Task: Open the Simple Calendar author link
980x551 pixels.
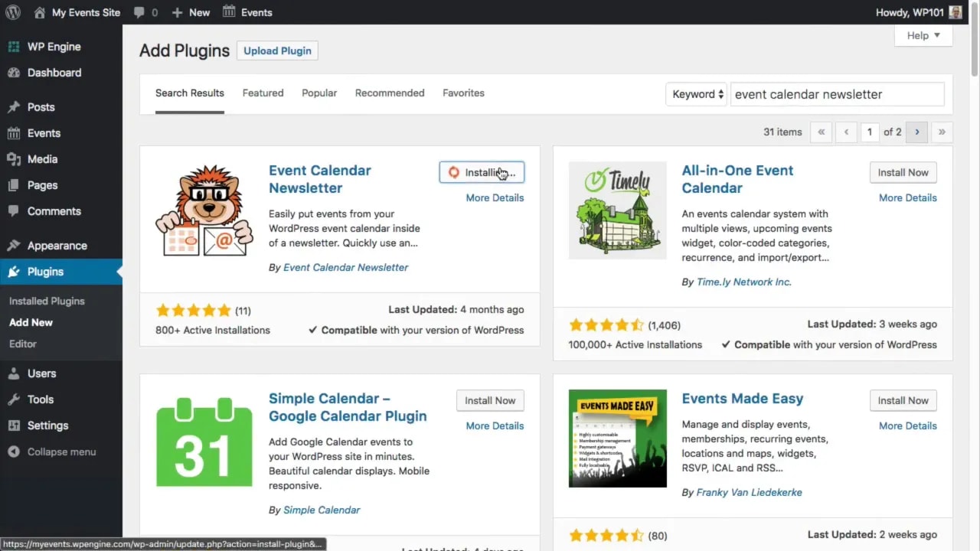Action: 322,510
